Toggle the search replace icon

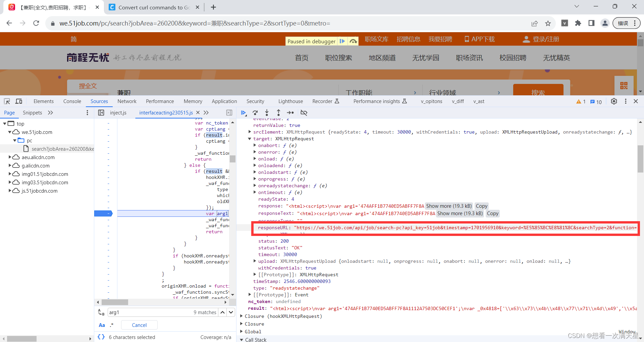(x=101, y=312)
